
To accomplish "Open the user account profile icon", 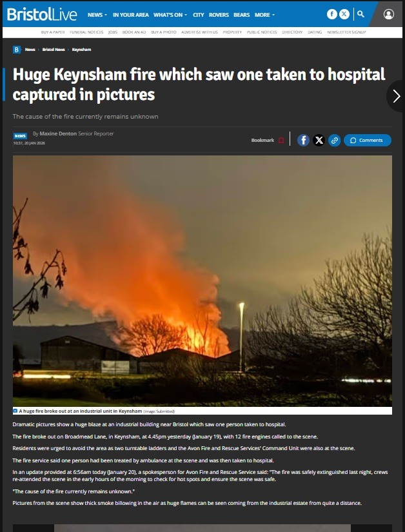I will click(389, 14).
